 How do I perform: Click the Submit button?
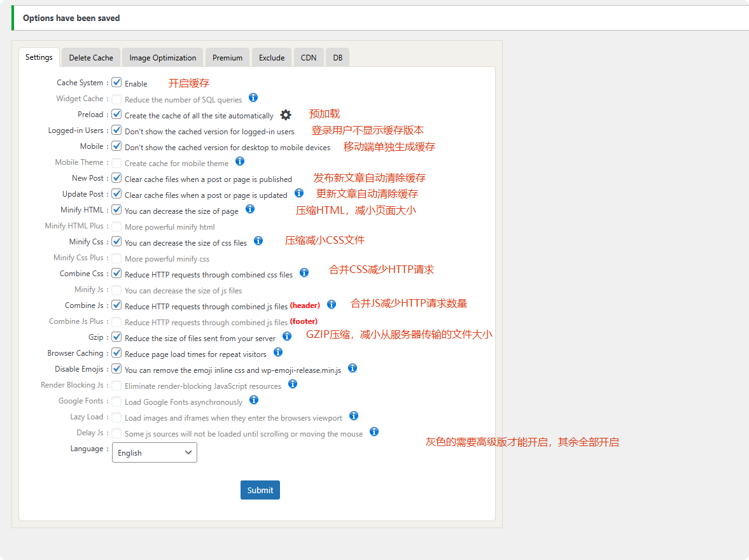point(260,490)
